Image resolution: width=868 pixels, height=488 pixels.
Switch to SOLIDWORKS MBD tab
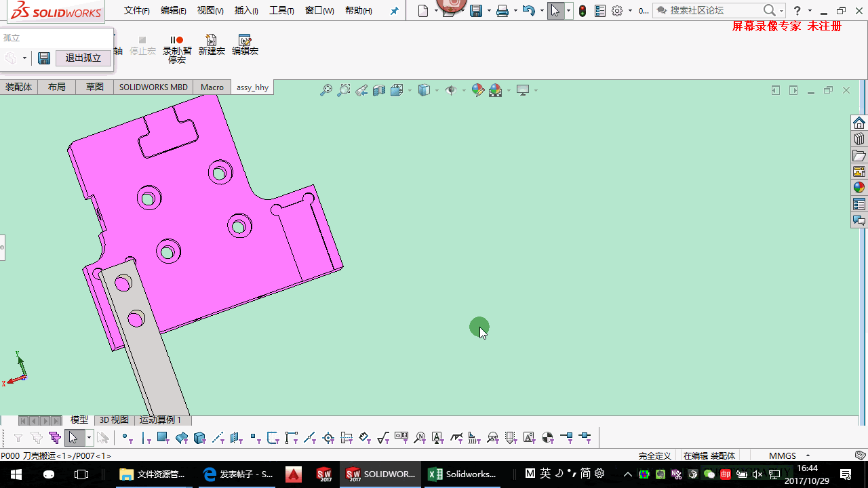(153, 87)
